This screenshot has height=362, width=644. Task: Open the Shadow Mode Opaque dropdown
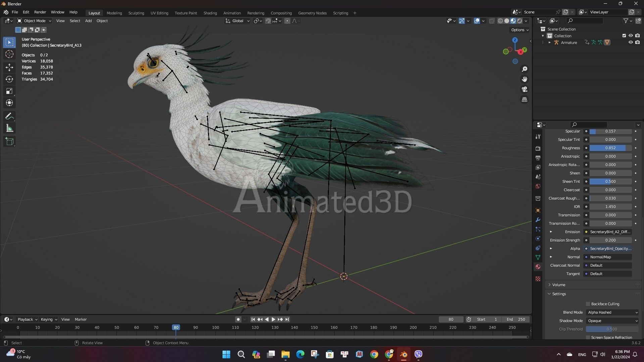(x=612, y=321)
